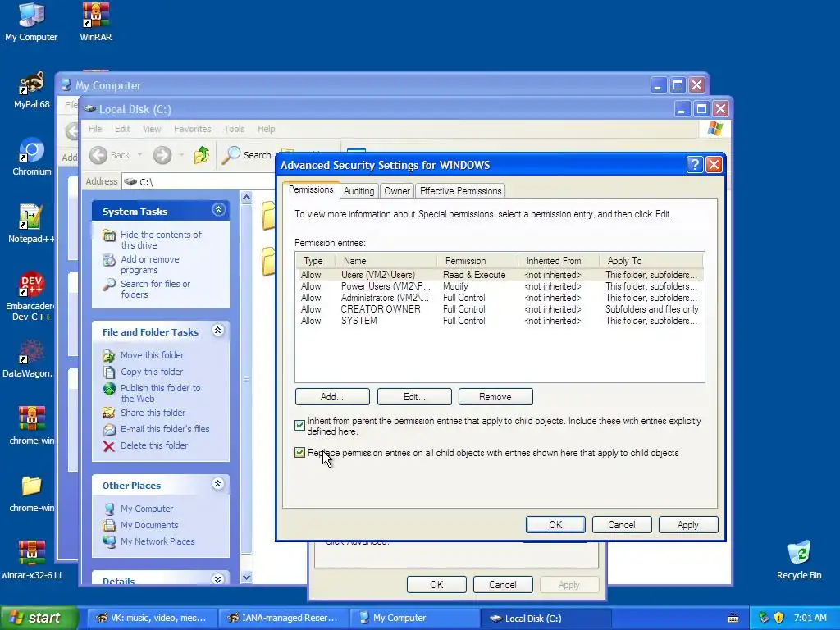Click Forward arrow in Local Disk toolbar
Screen dimensions: 840x630
point(162,155)
